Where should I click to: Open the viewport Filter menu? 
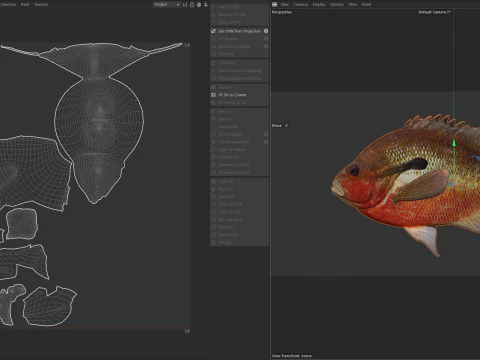tap(353, 4)
